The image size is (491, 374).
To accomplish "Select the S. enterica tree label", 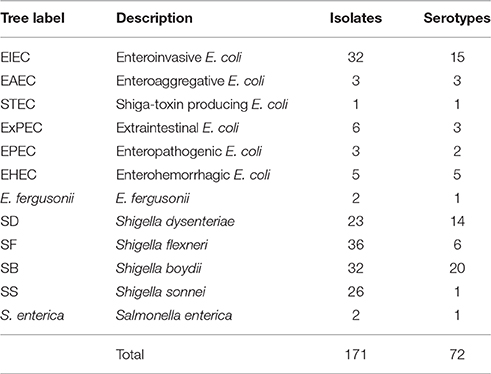I will pyautogui.click(x=32, y=315).
